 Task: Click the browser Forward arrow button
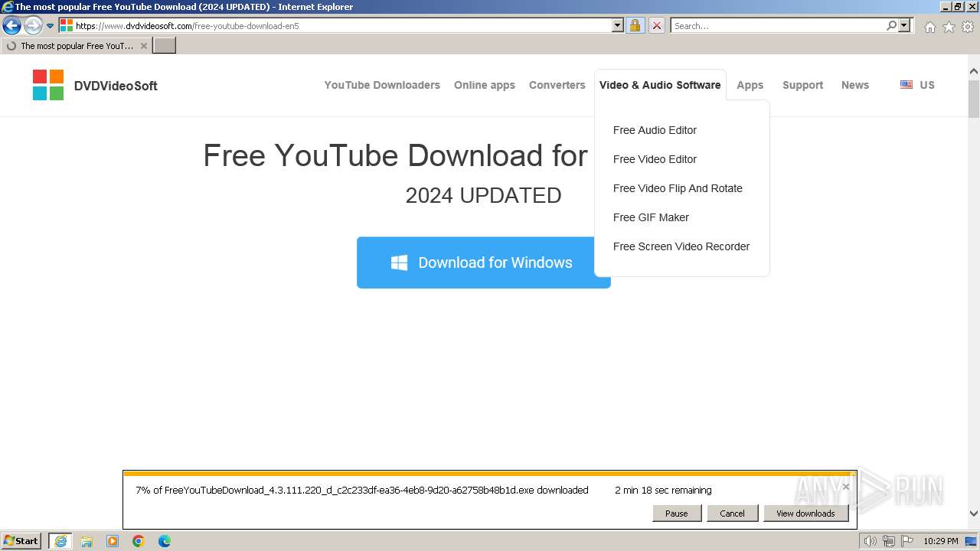pos(32,26)
